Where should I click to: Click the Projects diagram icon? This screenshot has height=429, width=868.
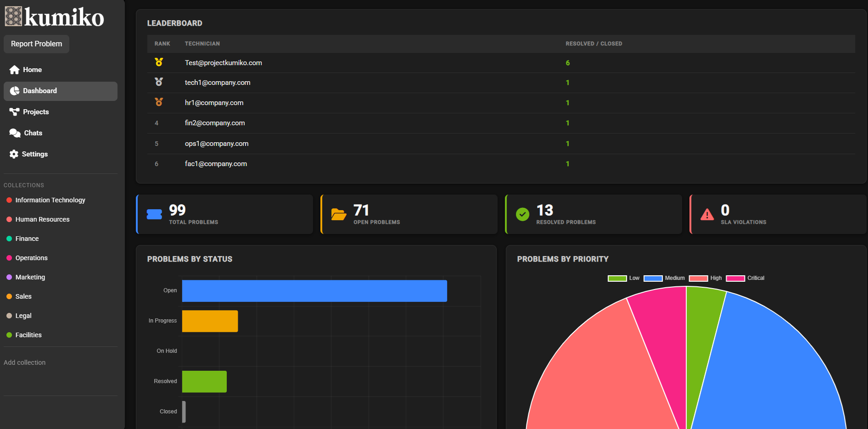point(15,112)
